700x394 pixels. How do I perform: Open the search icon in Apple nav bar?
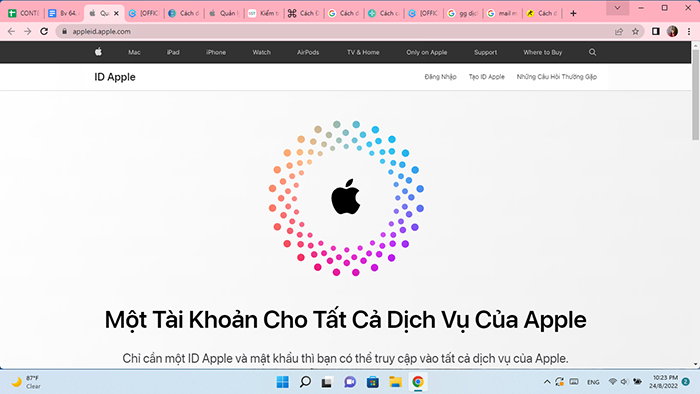click(x=592, y=52)
